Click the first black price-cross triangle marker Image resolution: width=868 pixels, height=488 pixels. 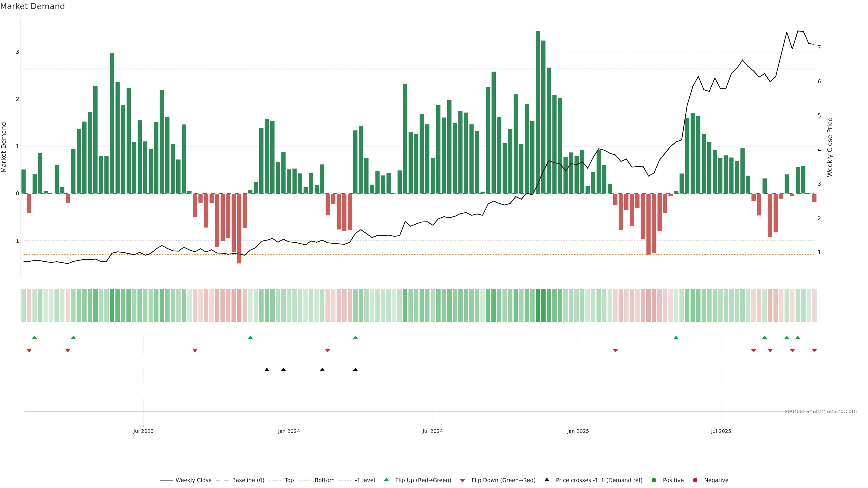tap(267, 370)
